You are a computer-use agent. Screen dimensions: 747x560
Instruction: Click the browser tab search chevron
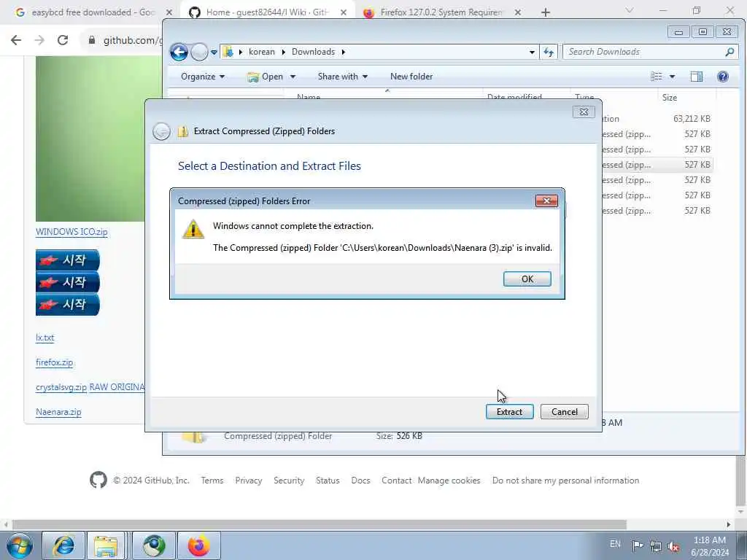tap(629, 10)
